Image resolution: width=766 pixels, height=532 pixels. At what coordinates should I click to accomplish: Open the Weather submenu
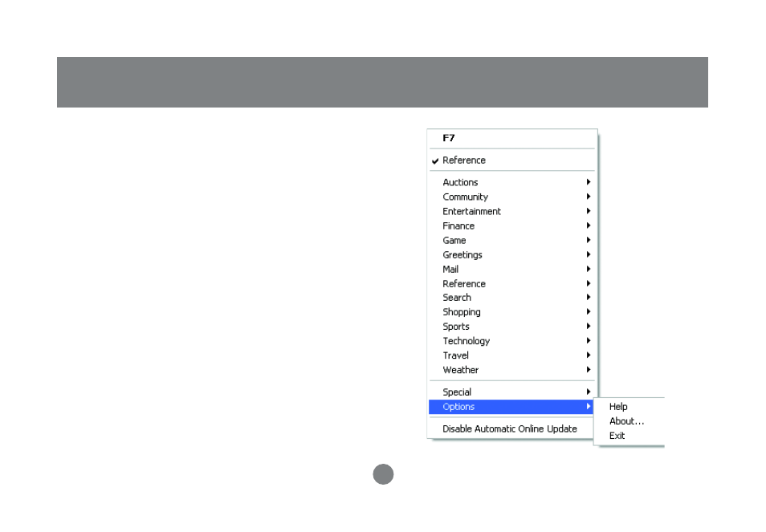511,370
